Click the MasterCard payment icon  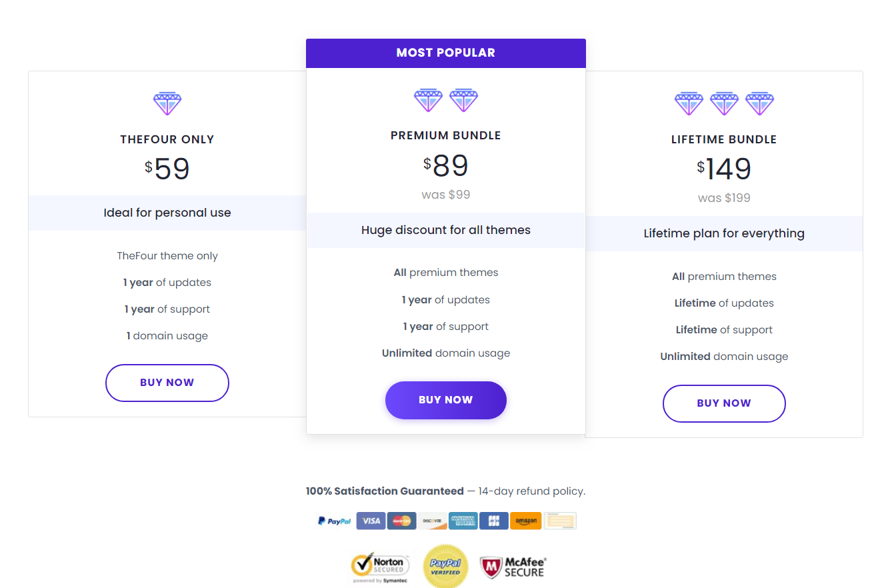click(402, 521)
